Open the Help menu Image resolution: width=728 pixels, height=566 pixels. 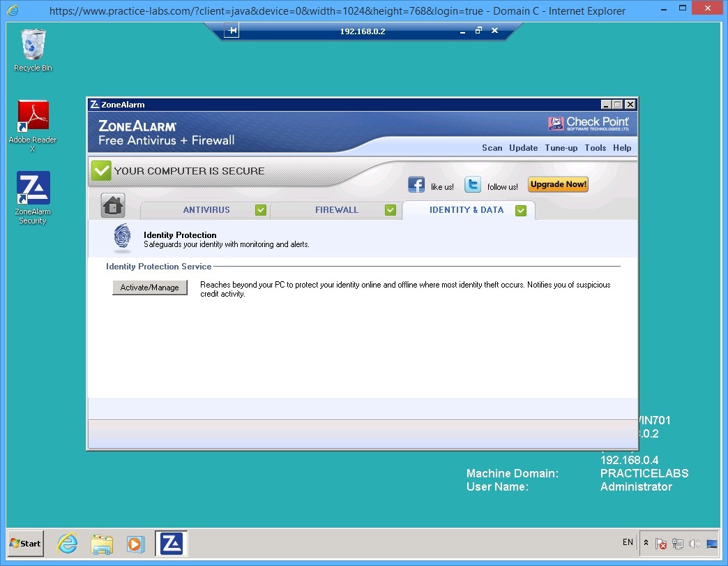coord(621,147)
